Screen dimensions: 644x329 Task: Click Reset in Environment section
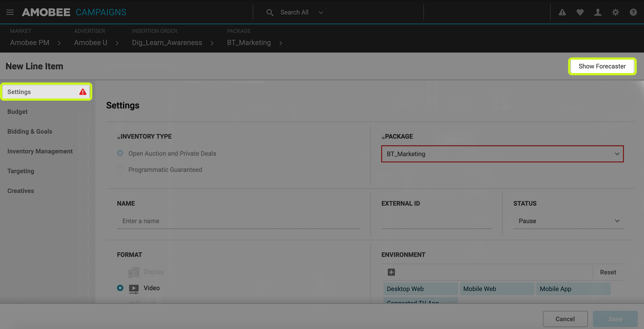coord(608,272)
